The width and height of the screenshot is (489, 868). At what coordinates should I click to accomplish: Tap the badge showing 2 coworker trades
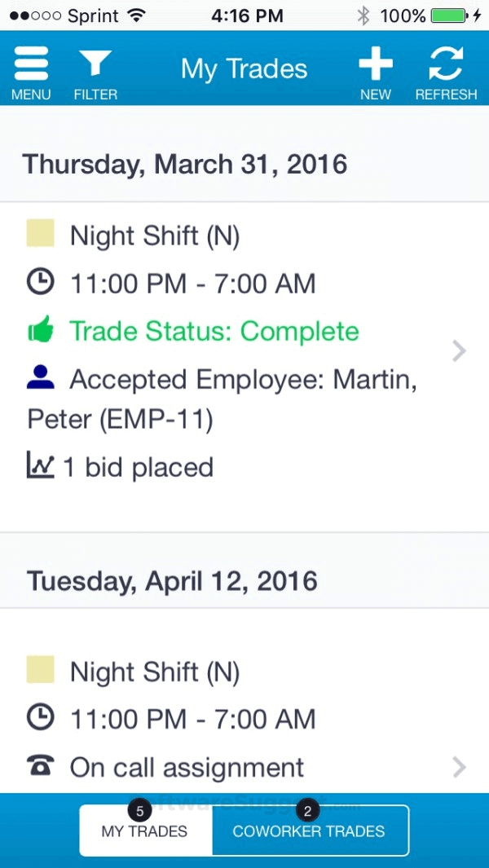click(307, 810)
